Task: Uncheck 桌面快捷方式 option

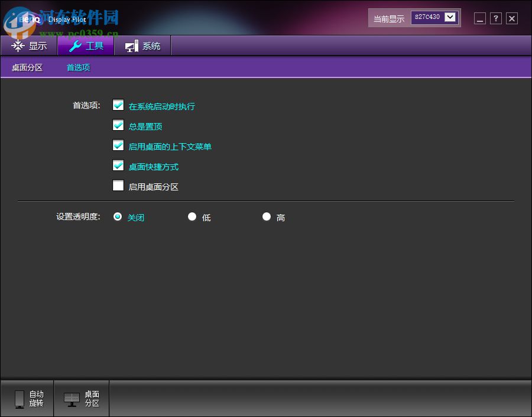Action: coord(118,165)
